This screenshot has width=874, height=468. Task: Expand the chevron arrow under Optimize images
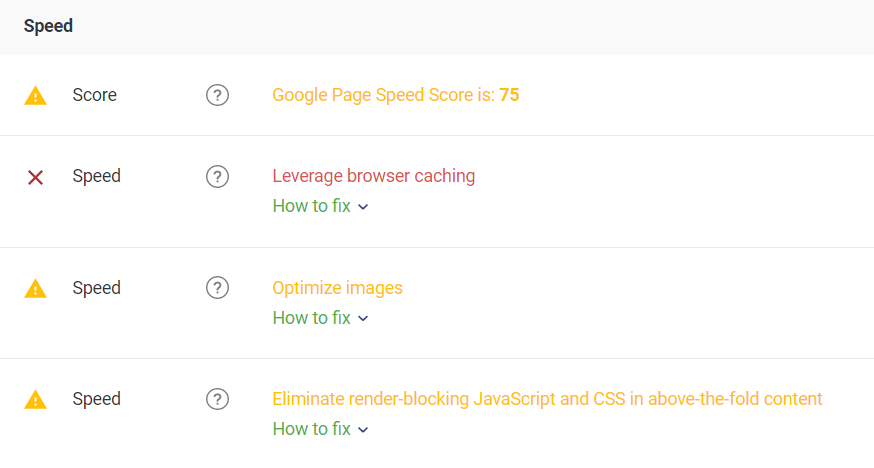click(363, 319)
